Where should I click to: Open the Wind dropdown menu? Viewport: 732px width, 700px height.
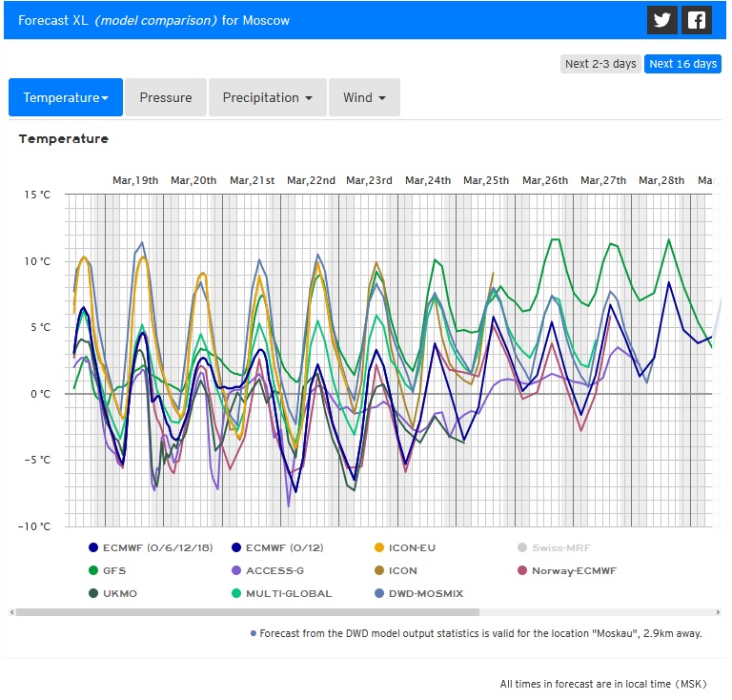[x=364, y=97]
